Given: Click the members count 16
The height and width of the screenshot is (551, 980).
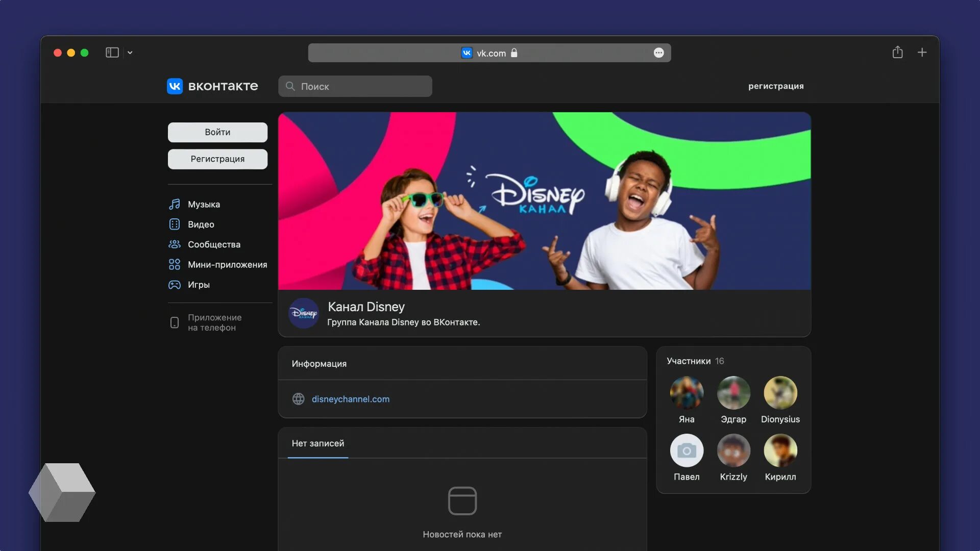Looking at the screenshot, I should pos(720,361).
